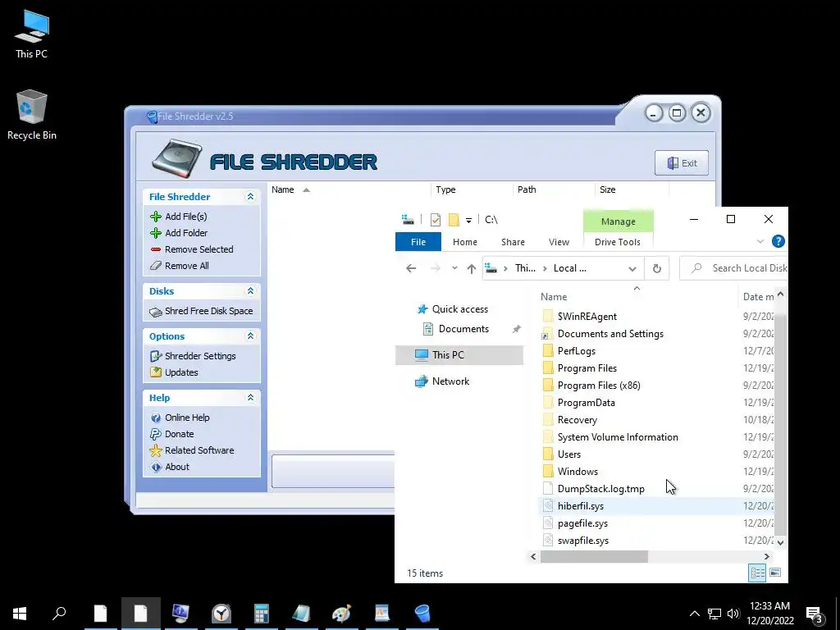The width and height of the screenshot is (840, 630).
Task: Click the Properties quick access toolbar icon
Action: (435, 220)
